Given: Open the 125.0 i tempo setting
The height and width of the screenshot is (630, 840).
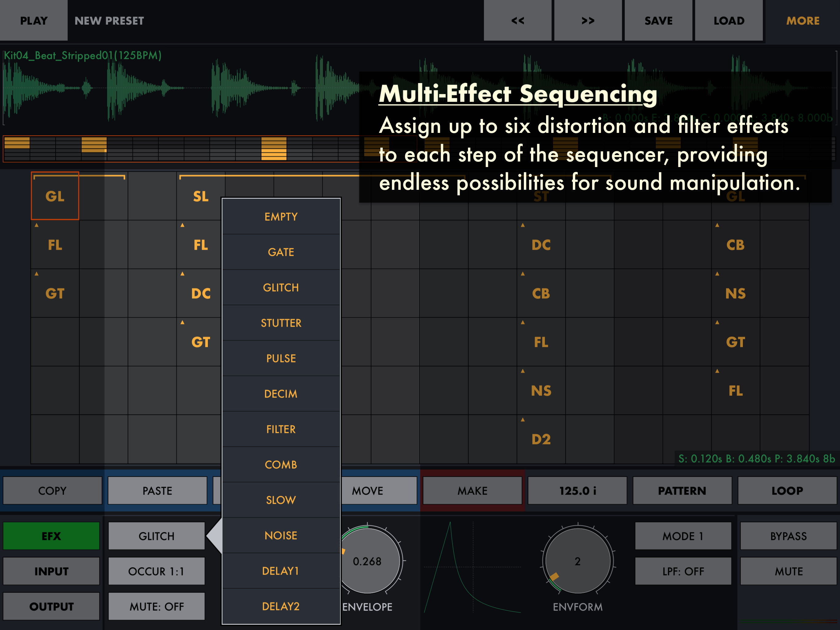Looking at the screenshot, I should pos(577,491).
